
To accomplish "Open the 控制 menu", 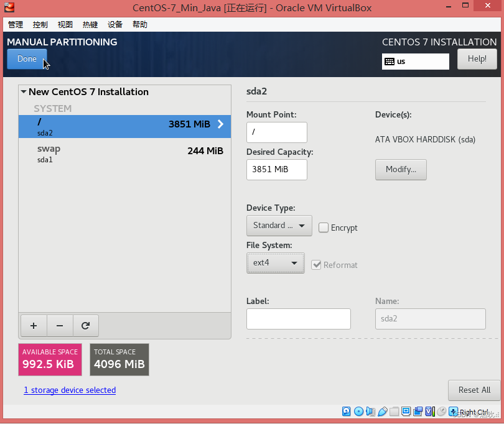I will 40,24.
